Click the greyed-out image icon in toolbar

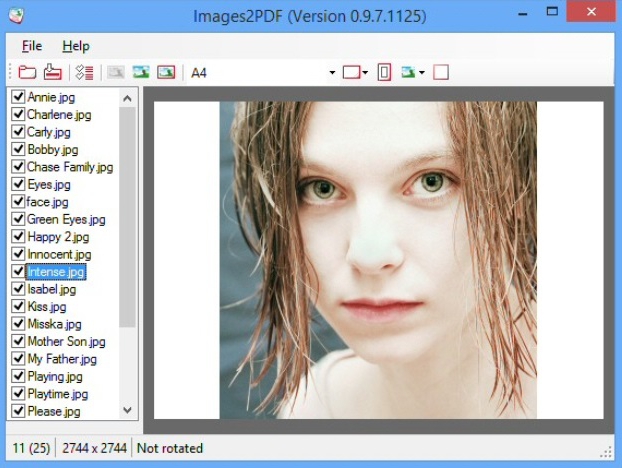(116, 72)
